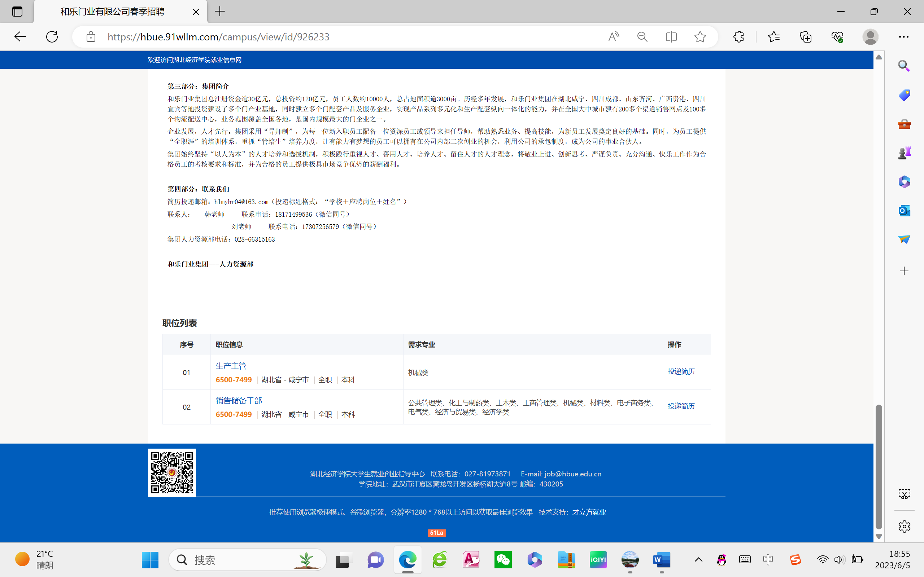The image size is (924, 577).
Task: Add page to favorites with star icon
Action: point(700,37)
